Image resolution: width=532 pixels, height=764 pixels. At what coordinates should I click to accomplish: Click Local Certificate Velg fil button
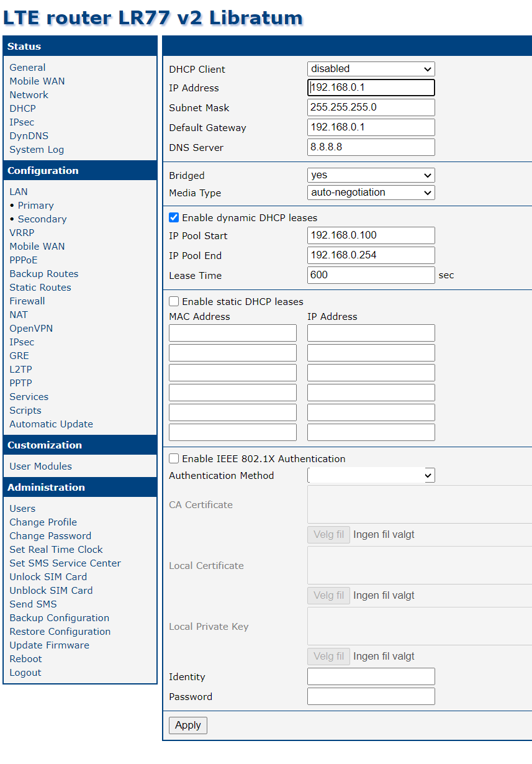pos(328,596)
